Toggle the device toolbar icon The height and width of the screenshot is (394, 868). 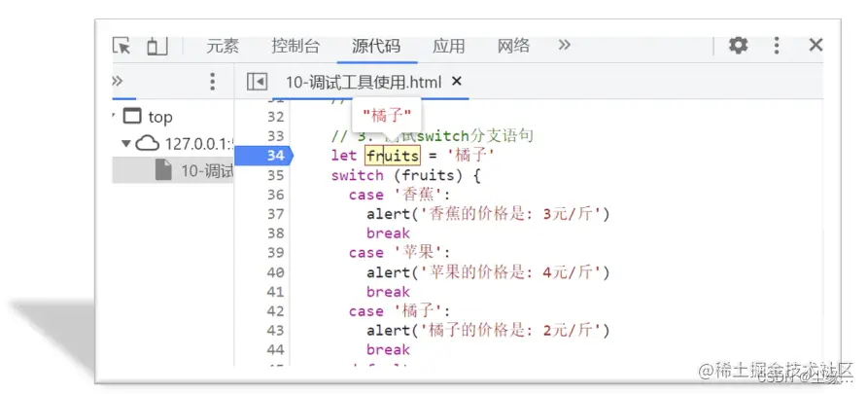click(156, 46)
